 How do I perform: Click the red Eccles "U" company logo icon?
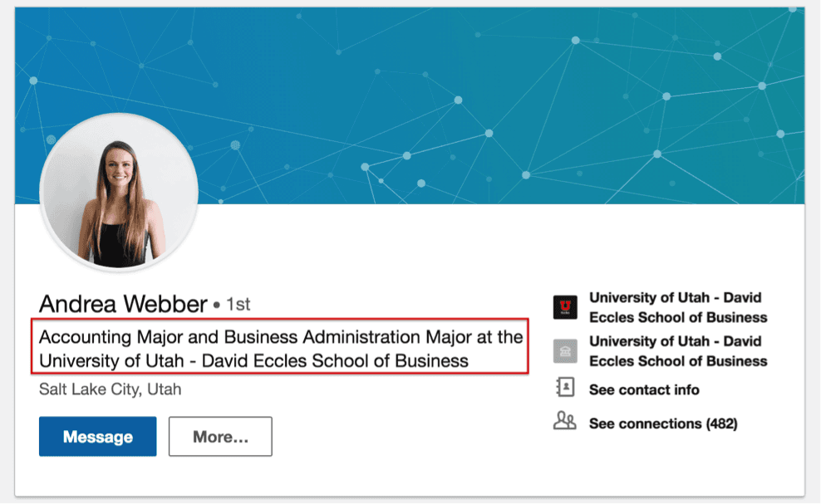pyautogui.click(x=566, y=306)
